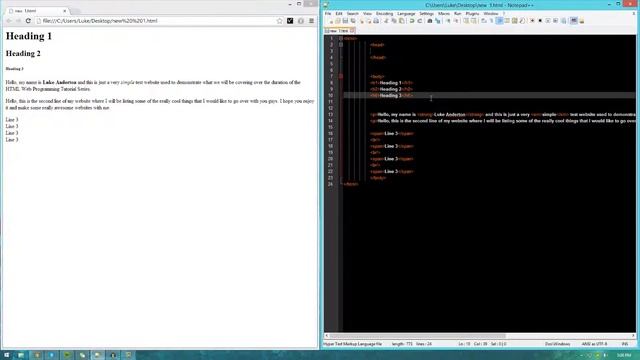Screen dimensions: 640x360
Task: Click the Save recorded macro icon
Action: point(564,20)
